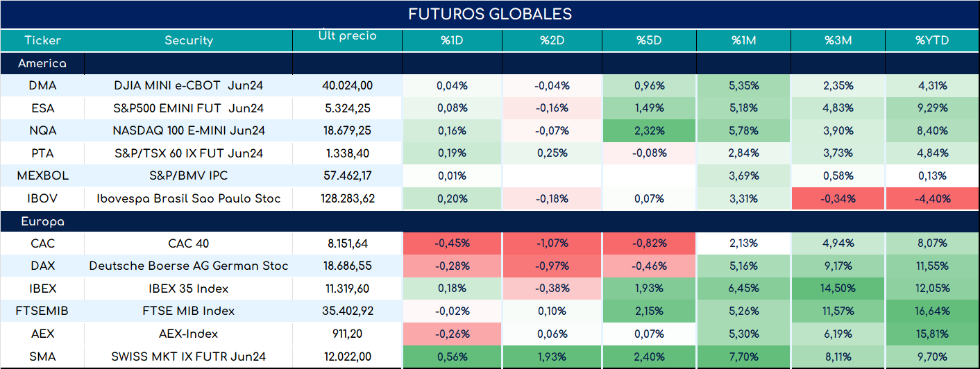This screenshot has height=369, width=980.
Task: Click the empty MEXBOL %2D cell
Action: click(552, 175)
